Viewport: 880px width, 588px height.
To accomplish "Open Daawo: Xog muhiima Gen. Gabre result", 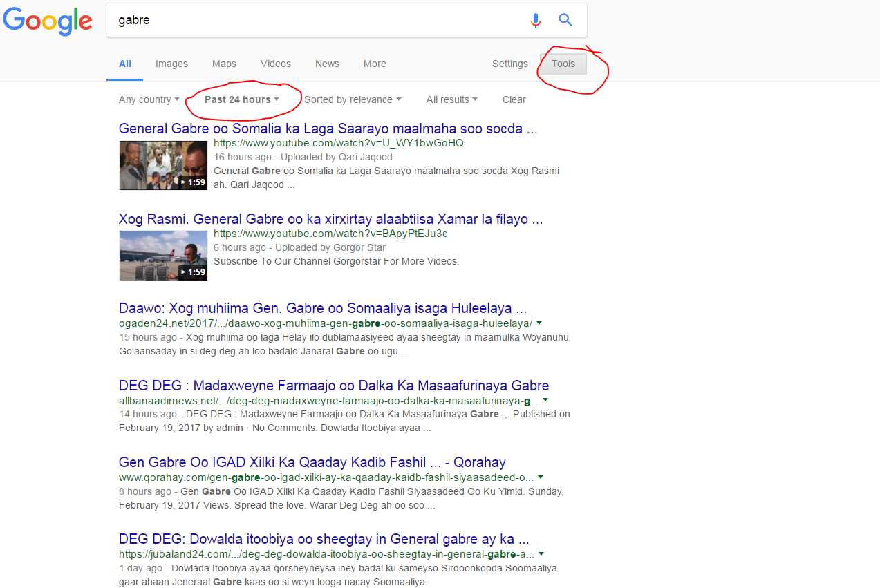I will 323,308.
